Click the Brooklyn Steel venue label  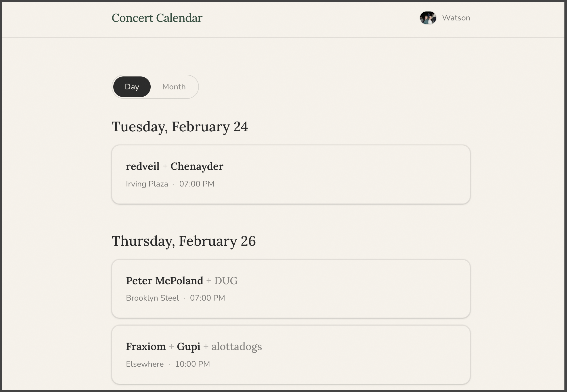152,298
